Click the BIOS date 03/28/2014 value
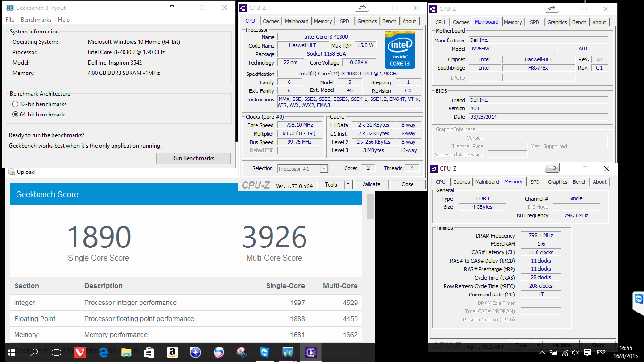This screenshot has width=644, height=362. click(x=538, y=117)
